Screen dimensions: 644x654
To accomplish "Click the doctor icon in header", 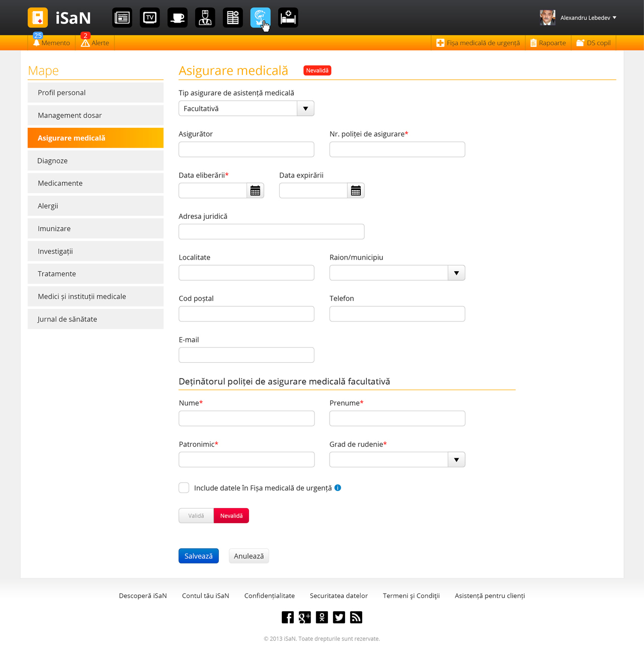I will [x=205, y=18].
